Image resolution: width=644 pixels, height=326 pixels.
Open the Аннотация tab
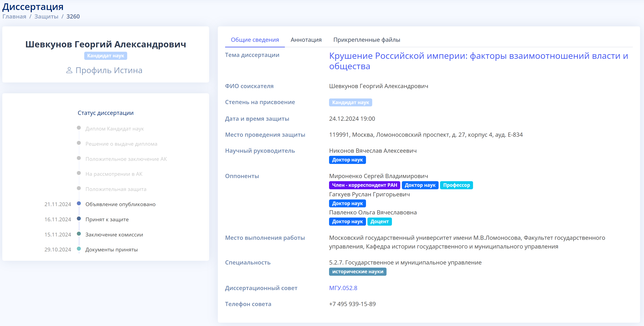point(306,40)
